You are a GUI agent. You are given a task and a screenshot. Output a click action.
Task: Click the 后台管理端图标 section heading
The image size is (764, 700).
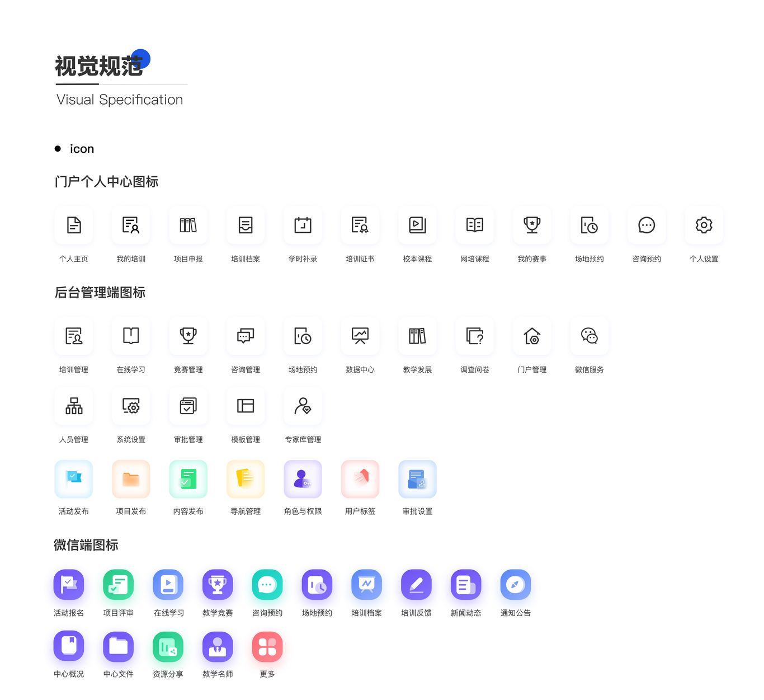point(100,293)
